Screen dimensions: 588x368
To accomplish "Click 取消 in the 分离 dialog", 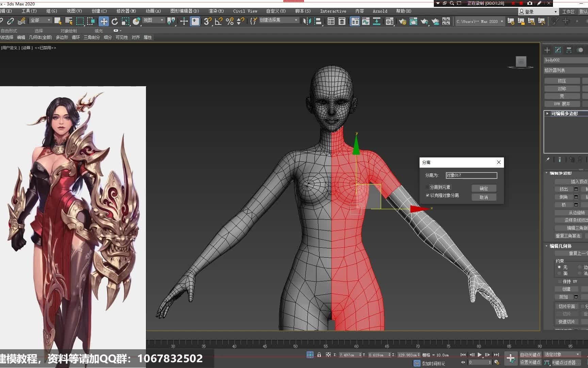I will (x=484, y=197).
